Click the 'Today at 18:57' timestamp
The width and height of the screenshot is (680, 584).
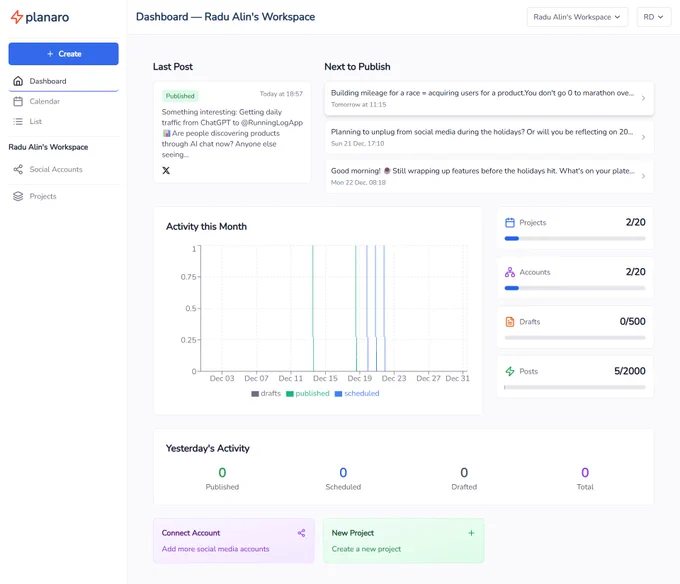point(281,94)
